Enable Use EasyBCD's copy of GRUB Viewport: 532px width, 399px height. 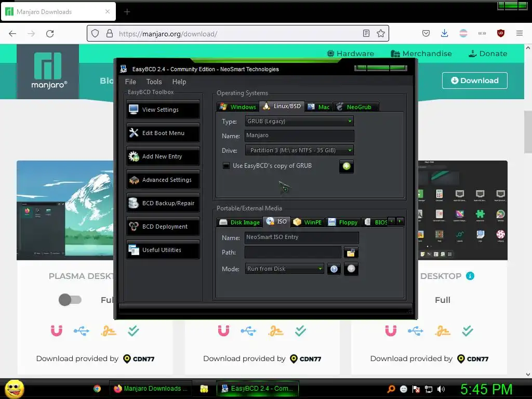point(226,166)
